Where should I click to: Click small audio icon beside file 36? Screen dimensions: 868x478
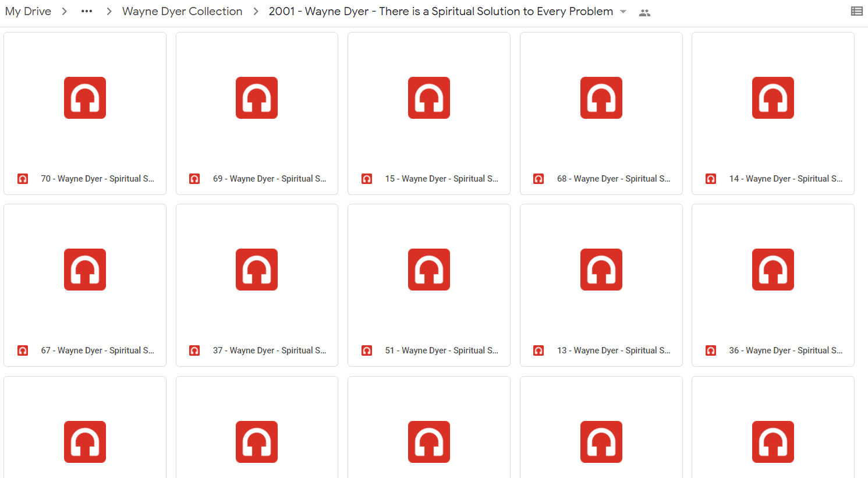(711, 350)
